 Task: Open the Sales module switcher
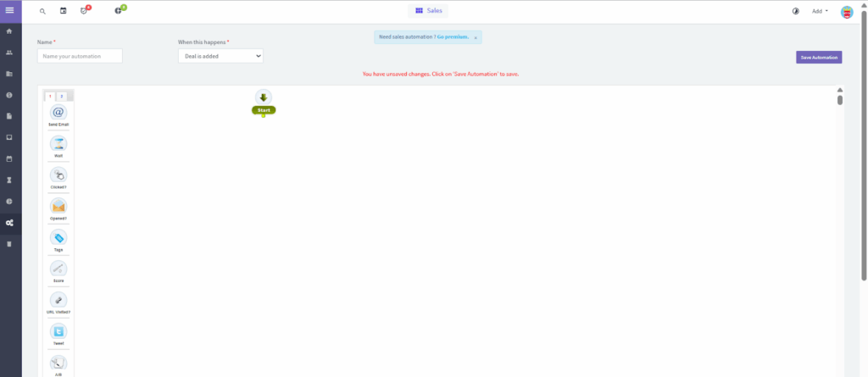(428, 11)
